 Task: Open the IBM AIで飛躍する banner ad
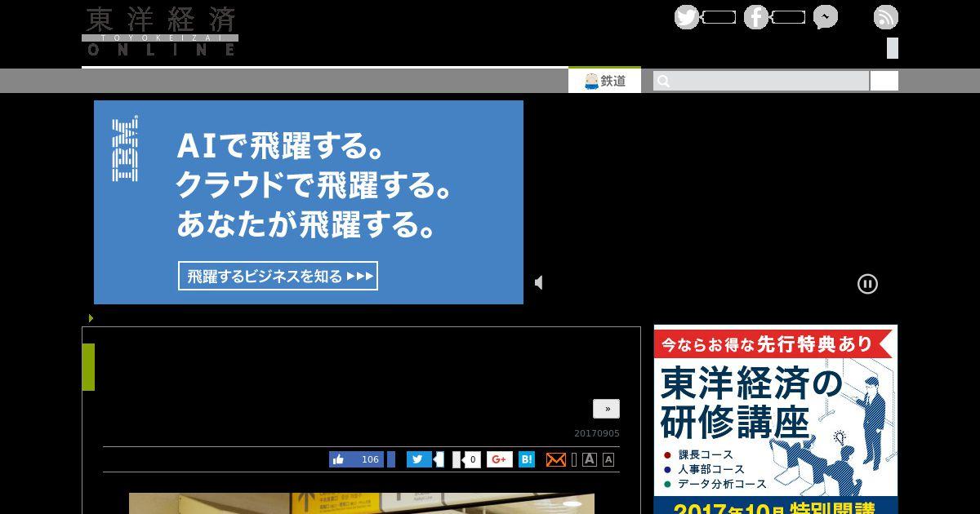click(309, 202)
